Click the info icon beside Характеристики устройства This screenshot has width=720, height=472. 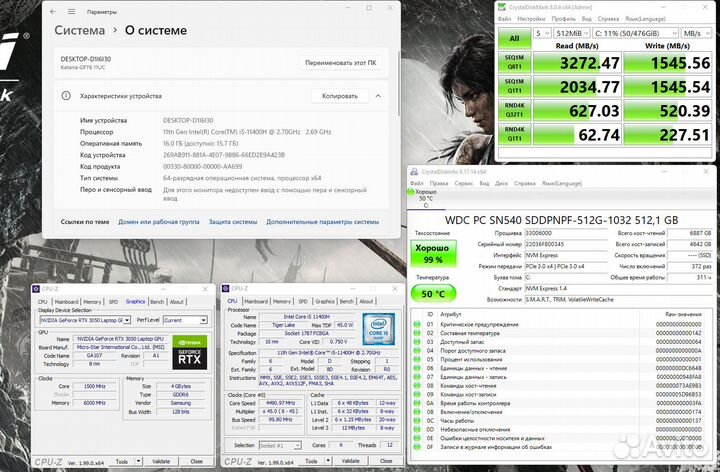click(66, 96)
